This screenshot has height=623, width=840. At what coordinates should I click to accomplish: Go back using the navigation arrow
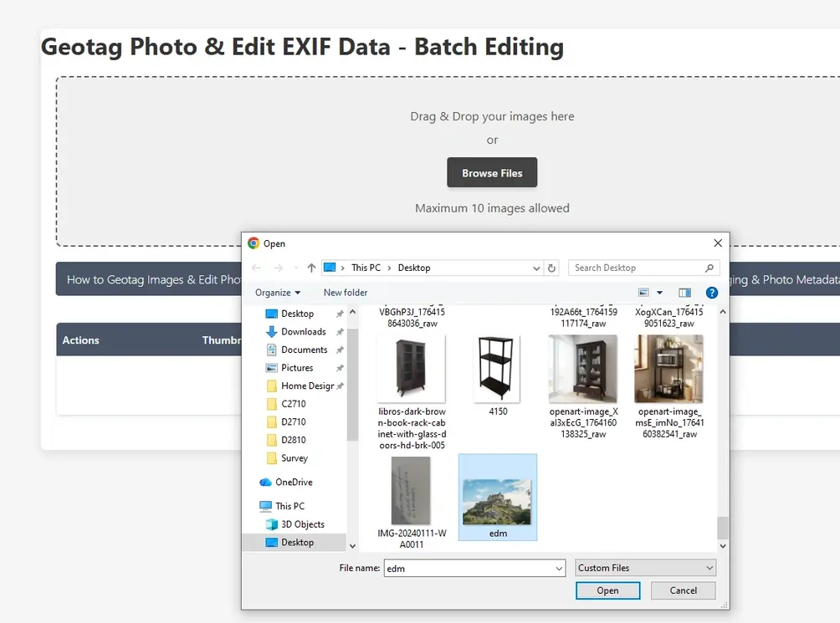click(256, 267)
